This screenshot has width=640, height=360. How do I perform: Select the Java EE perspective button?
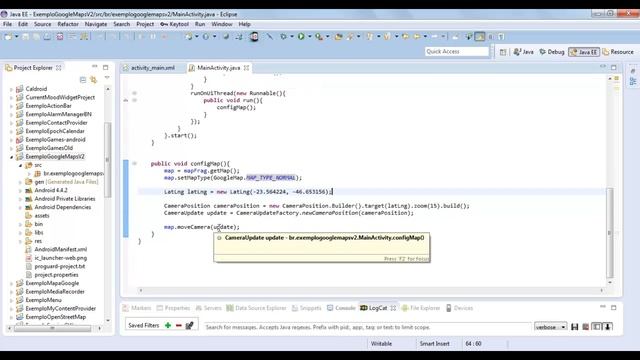coord(584,52)
